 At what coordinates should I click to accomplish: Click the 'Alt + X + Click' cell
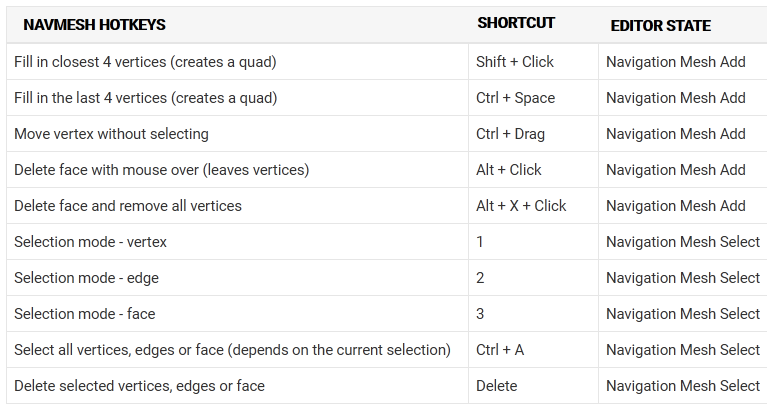click(x=521, y=206)
